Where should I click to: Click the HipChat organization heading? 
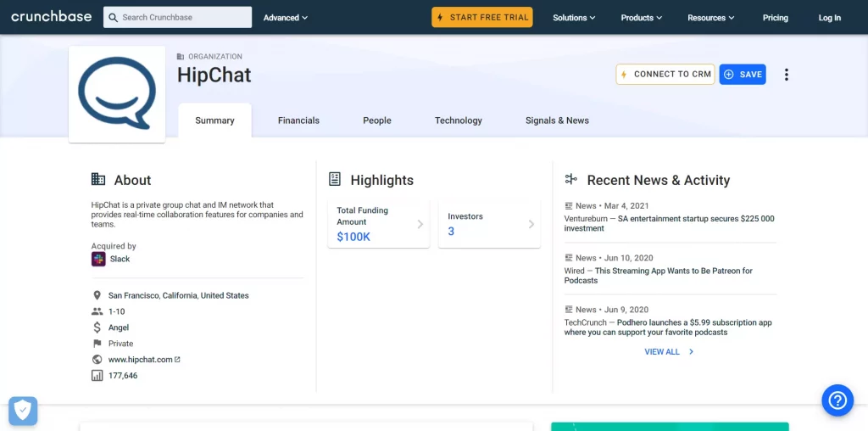point(214,76)
